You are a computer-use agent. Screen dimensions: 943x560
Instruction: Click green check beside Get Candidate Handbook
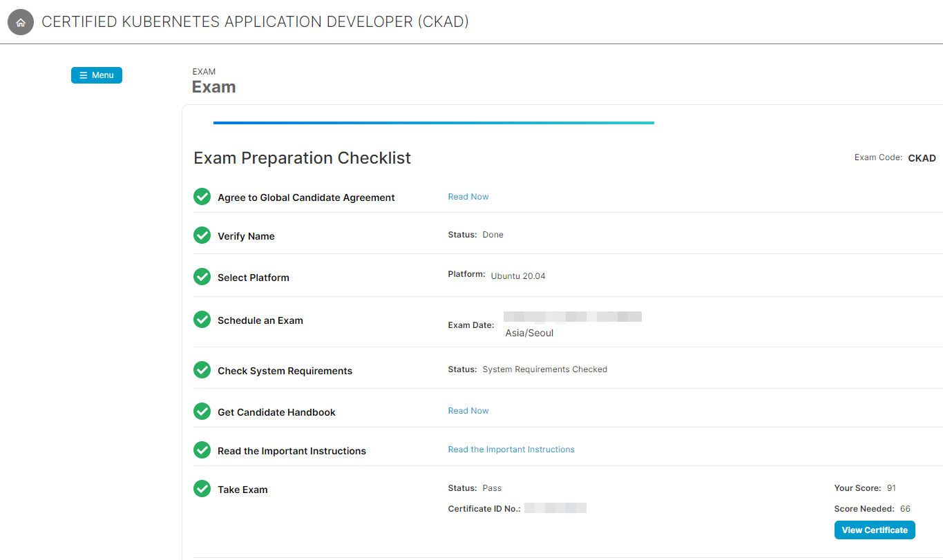click(202, 412)
